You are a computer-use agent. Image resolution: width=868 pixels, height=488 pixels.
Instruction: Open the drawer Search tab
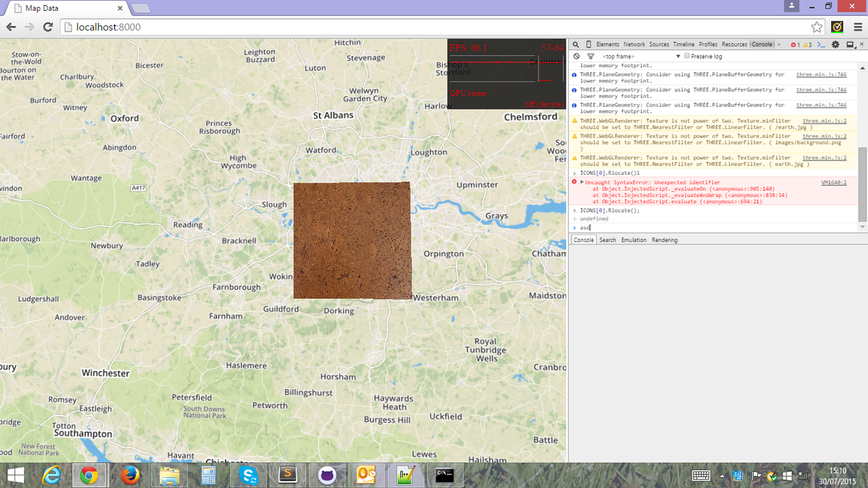tap(608, 240)
